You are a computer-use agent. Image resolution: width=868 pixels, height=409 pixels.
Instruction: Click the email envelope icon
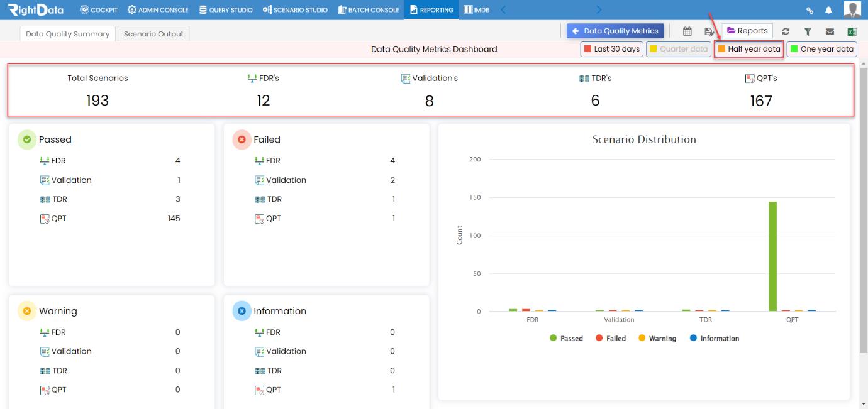pos(830,31)
